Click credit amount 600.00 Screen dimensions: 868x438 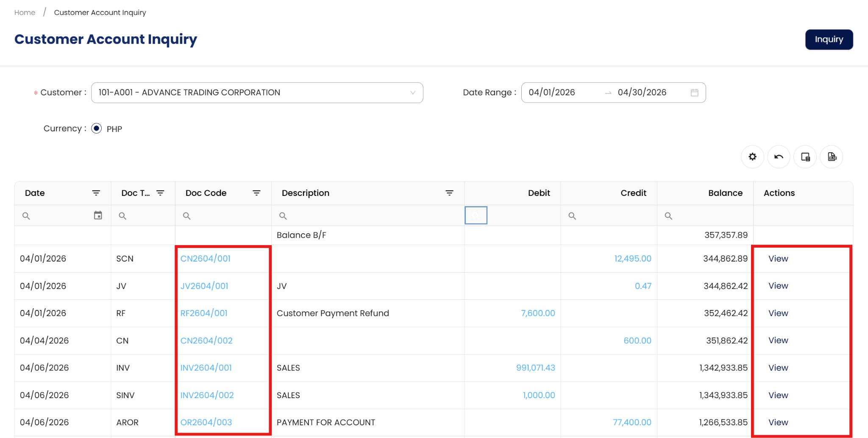pyautogui.click(x=637, y=340)
